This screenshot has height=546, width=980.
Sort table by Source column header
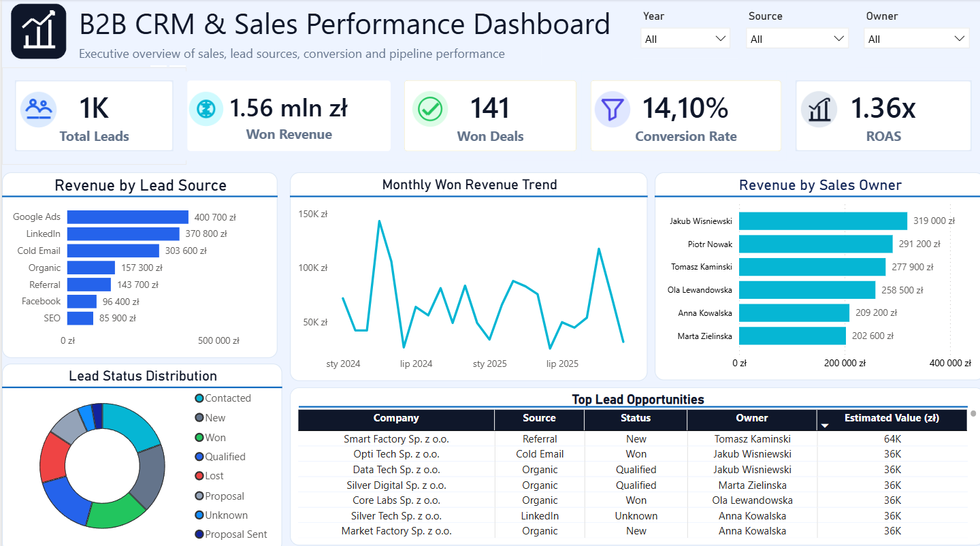coord(539,419)
